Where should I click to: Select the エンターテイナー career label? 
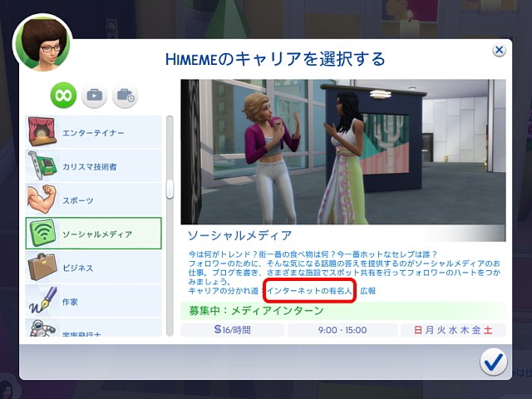(x=93, y=133)
